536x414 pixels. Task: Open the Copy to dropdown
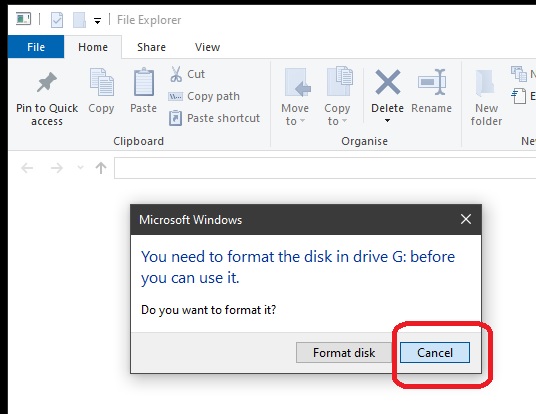pos(337,115)
